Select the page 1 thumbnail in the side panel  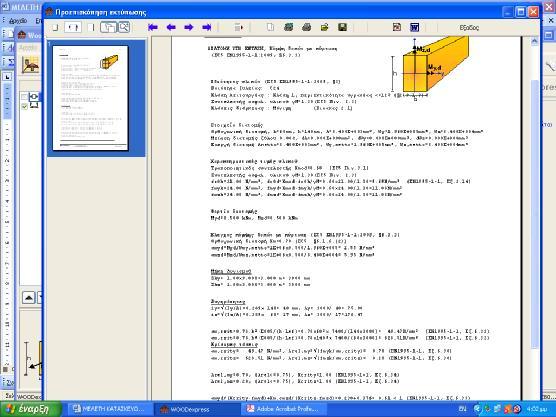90,98
